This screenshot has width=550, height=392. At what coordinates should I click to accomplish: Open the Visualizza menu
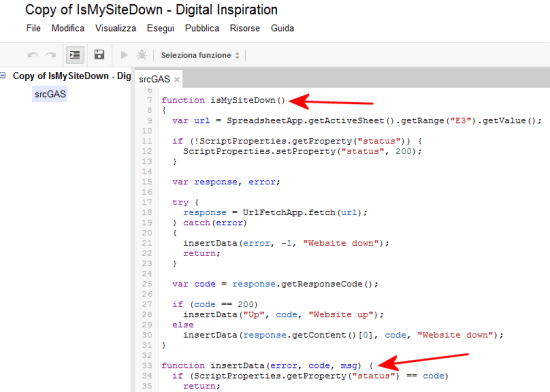115,28
